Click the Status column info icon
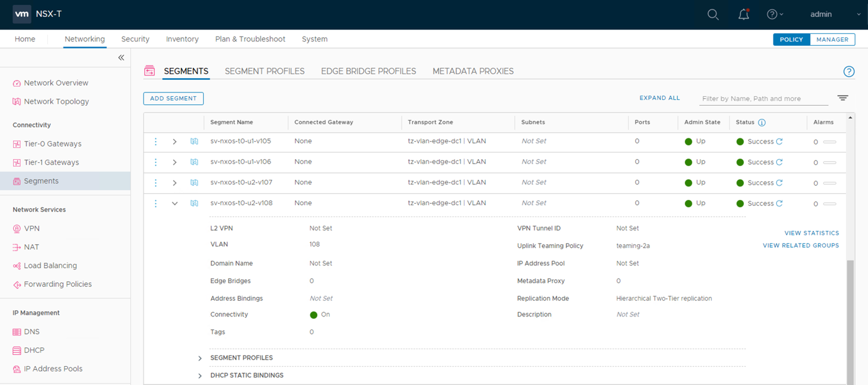This screenshot has width=868, height=385. tap(762, 123)
